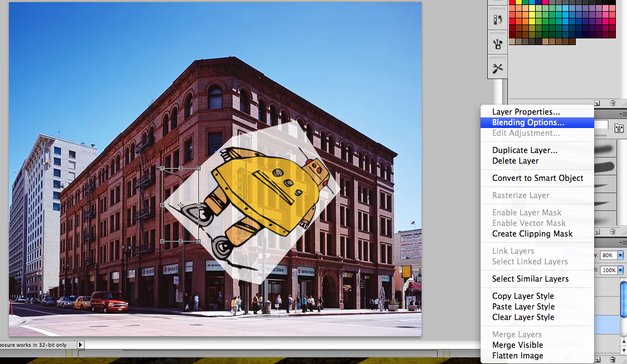The image size is (627, 364).
Task: Click Convert to Smart Object
Action: (x=537, y=178)
